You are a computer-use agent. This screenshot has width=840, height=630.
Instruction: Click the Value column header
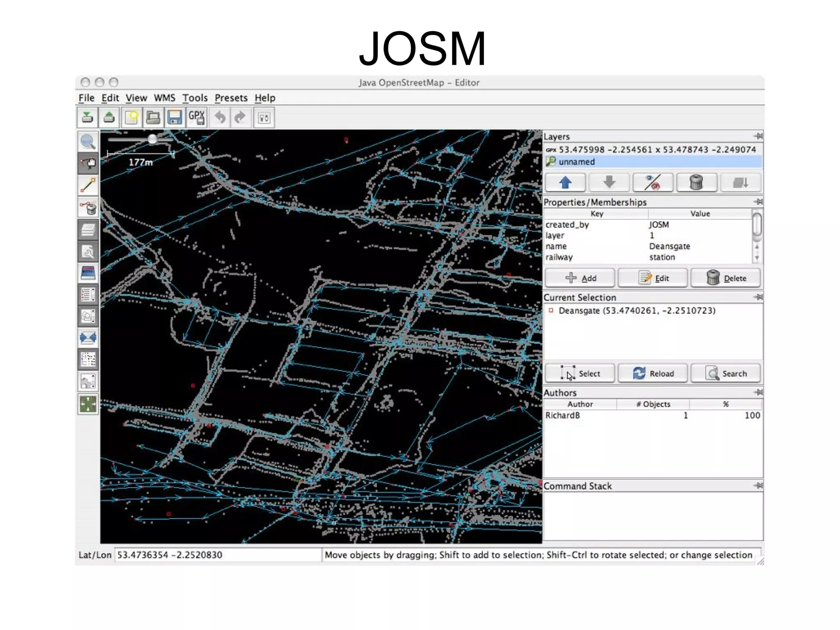coord(700,214)
